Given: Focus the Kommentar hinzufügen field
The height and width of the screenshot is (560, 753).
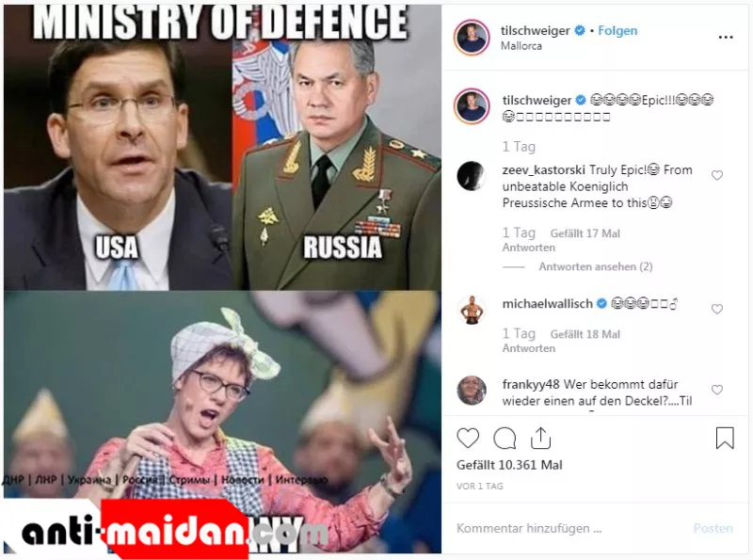Looking at the screenshot, I should (571, 528).
